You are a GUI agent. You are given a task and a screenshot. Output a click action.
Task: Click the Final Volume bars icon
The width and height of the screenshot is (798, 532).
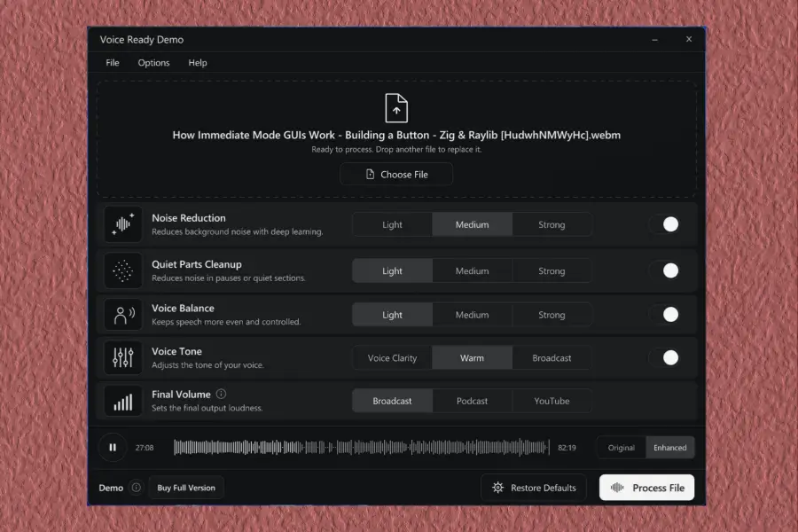[x=122, y=401]
